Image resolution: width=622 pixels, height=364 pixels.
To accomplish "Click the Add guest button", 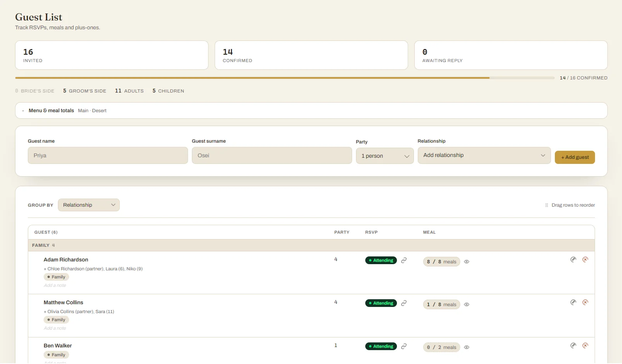I will 575,157.
